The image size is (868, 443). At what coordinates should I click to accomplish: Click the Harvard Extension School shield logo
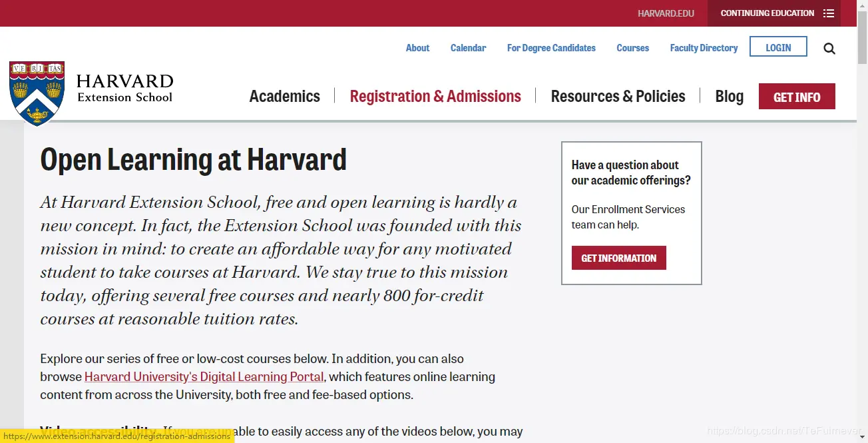point(37,93)
